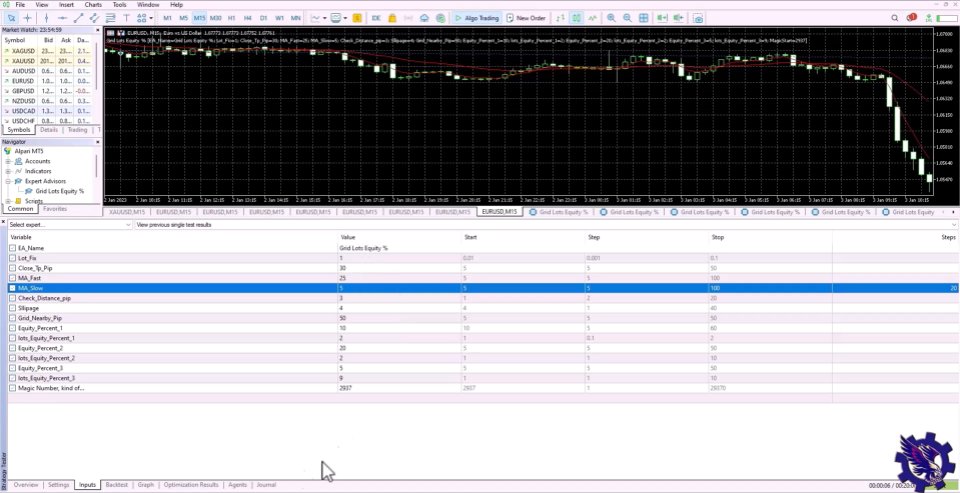Collapse the Expert Advisors node

tap(9, 181)
